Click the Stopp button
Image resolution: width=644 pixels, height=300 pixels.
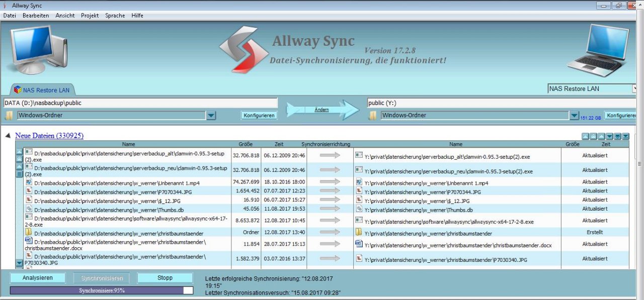[165, 278]
